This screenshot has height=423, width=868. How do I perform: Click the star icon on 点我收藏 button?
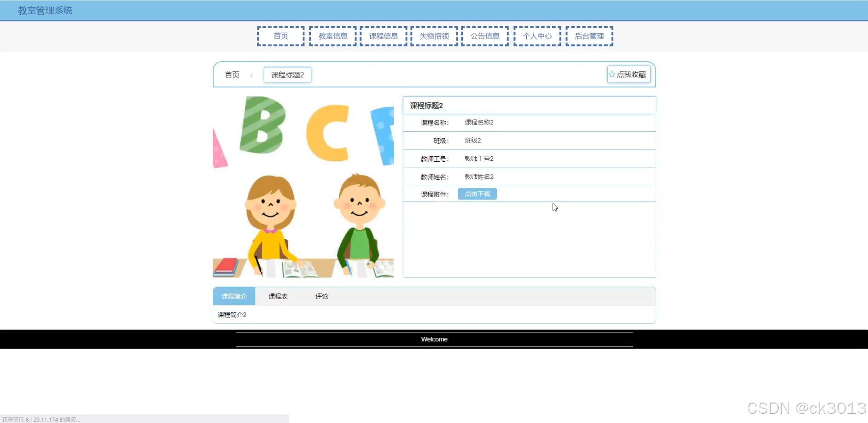612,74
